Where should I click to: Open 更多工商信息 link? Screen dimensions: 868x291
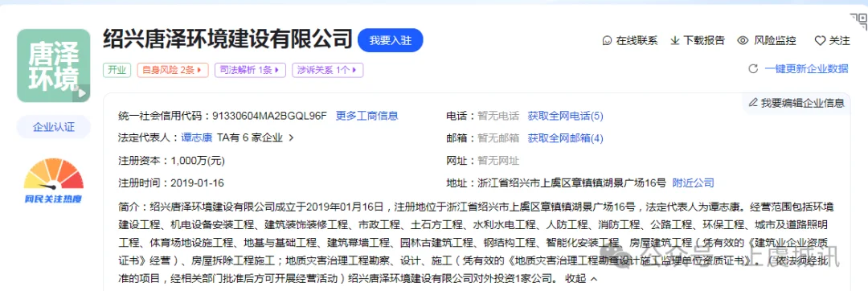pos(367,116)
